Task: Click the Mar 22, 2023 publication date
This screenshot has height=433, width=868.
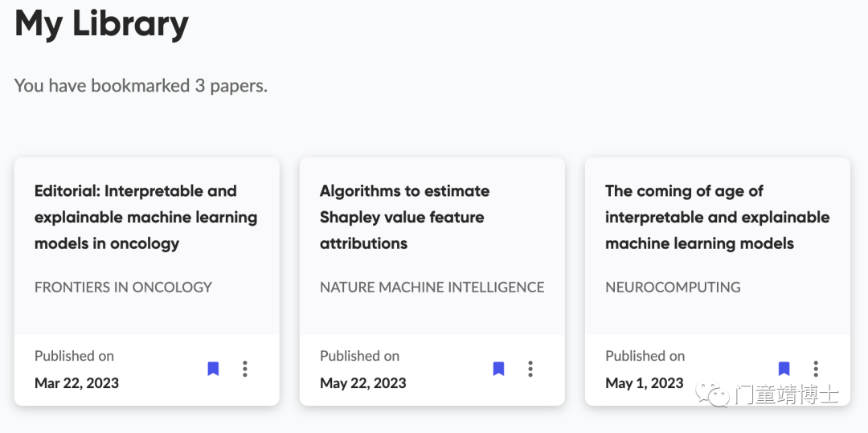Action: (76, 382)
